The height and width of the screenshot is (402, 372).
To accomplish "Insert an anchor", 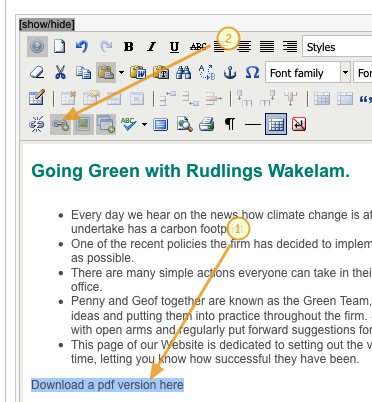I will pyautogui.click(x=230, y=72).
